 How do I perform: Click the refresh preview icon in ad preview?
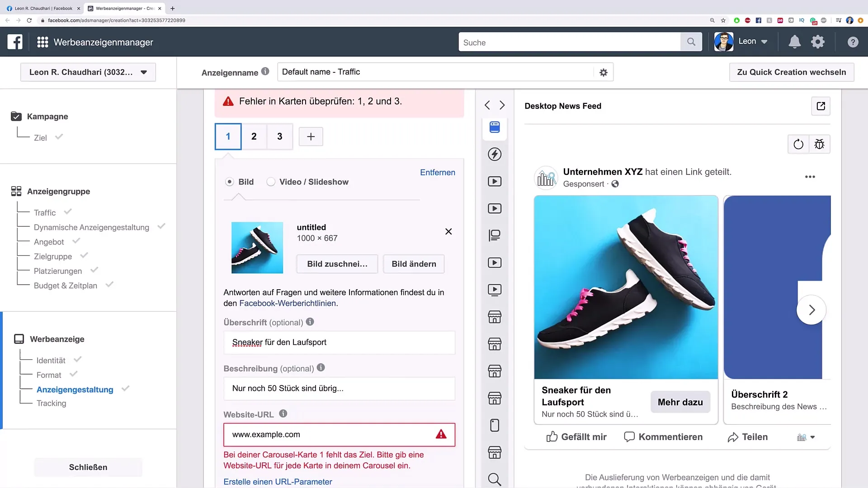click(x=798, y=144)
